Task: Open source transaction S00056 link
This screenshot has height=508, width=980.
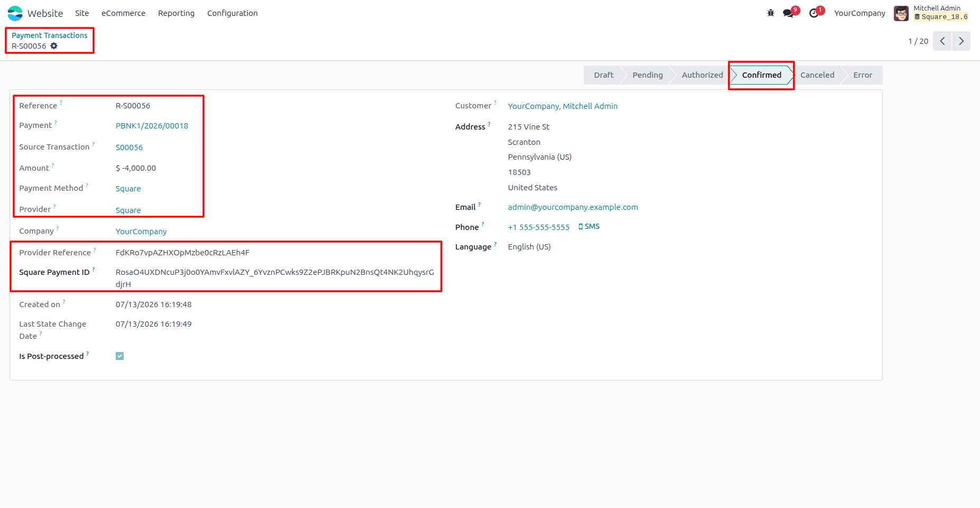Action: (129, 147)
